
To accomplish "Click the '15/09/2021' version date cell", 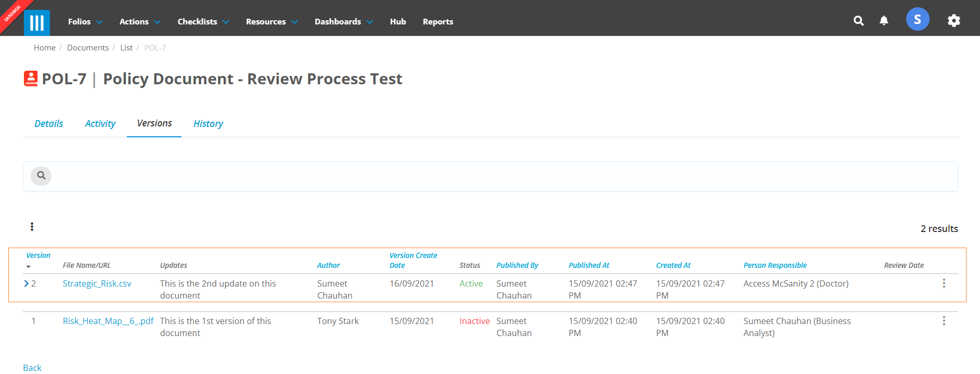I will pos(412,321).
